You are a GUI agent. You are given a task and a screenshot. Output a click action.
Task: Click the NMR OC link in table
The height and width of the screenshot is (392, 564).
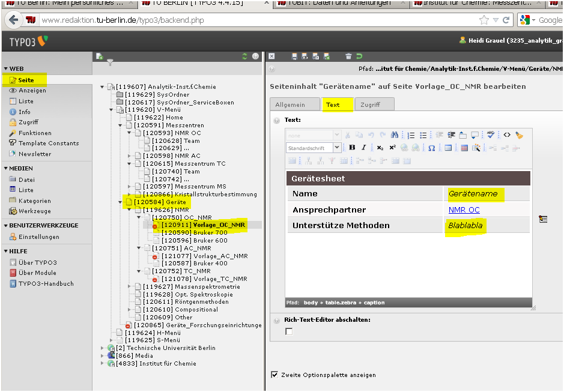click(464, 210)
